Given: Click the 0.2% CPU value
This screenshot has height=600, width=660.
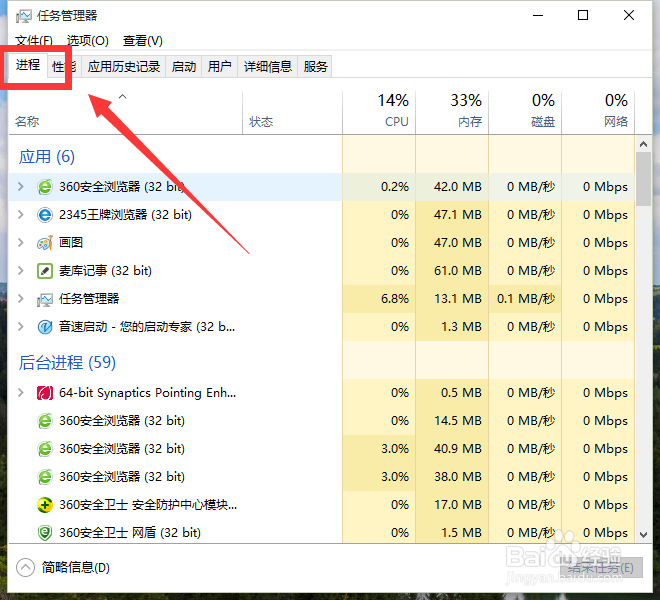Looking at the screenshot, I should 395,187.
